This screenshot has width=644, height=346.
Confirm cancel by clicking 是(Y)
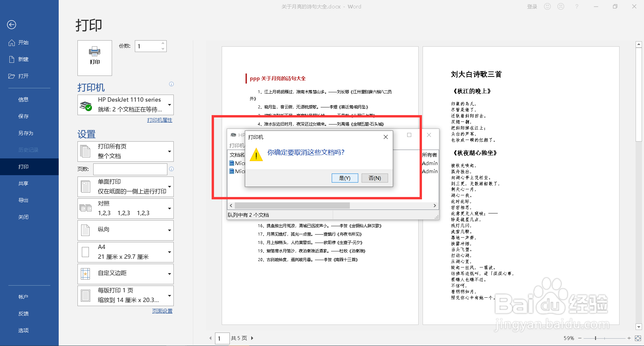click(345, 178)
